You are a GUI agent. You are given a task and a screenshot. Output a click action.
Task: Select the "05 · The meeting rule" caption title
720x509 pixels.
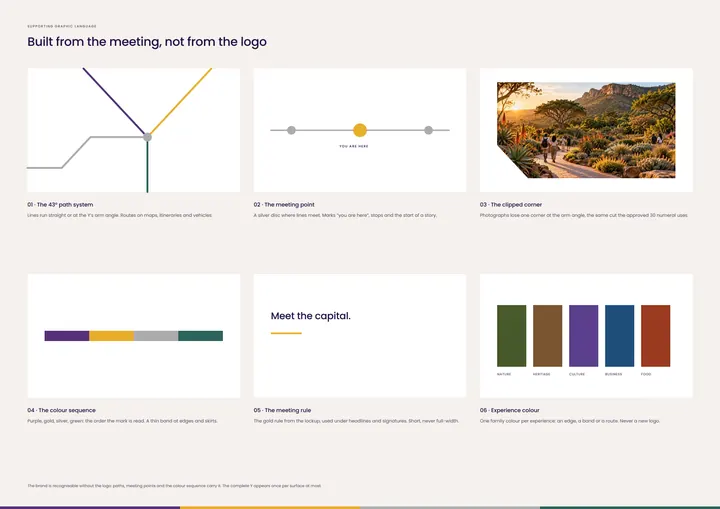pos(282,410)
